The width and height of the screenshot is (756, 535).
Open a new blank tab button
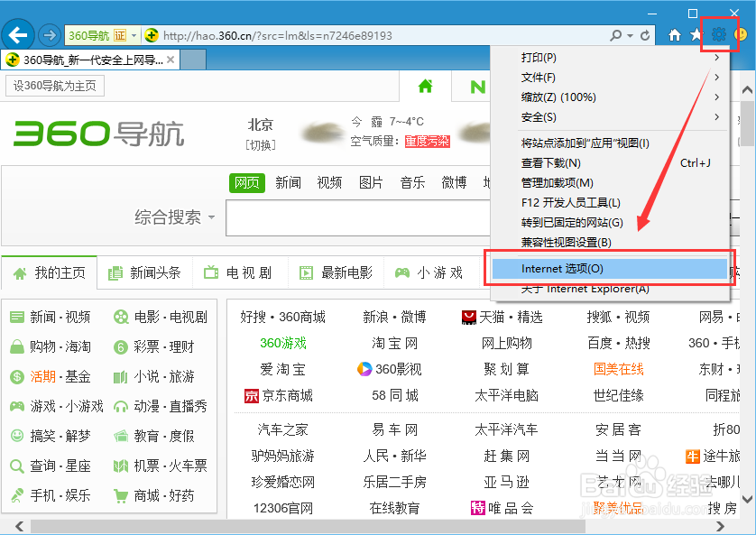[193, 60]
